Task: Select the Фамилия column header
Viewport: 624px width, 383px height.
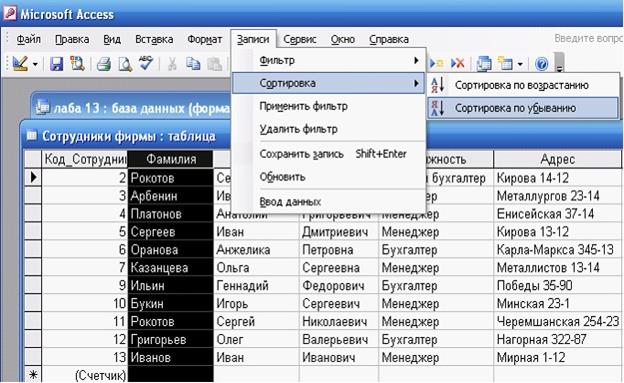Action: [x=171, y=159]
